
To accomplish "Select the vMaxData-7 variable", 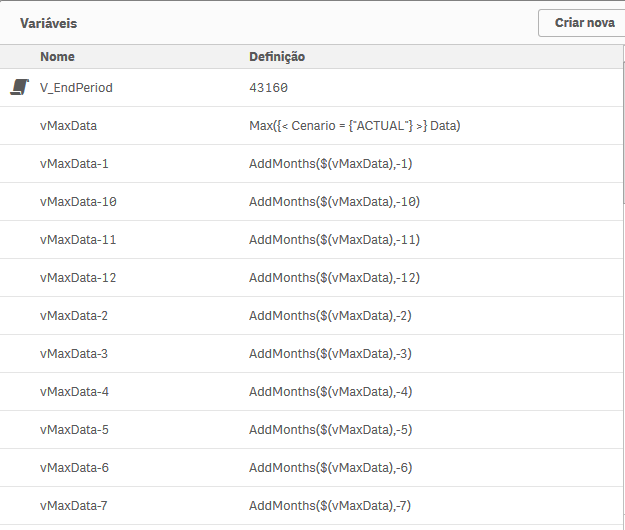I will click(74, 506).
